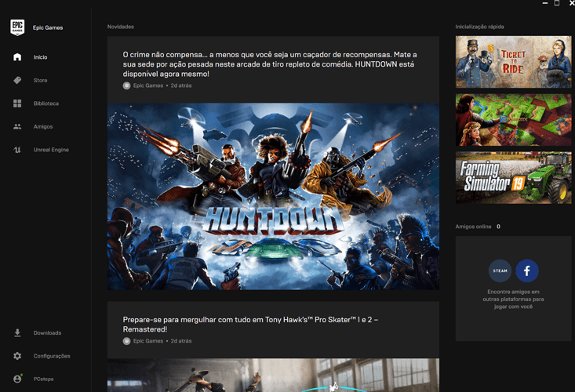This screenshot has height=392, width=575.
Task: Select the Início home icon
Action: [17, 57]
